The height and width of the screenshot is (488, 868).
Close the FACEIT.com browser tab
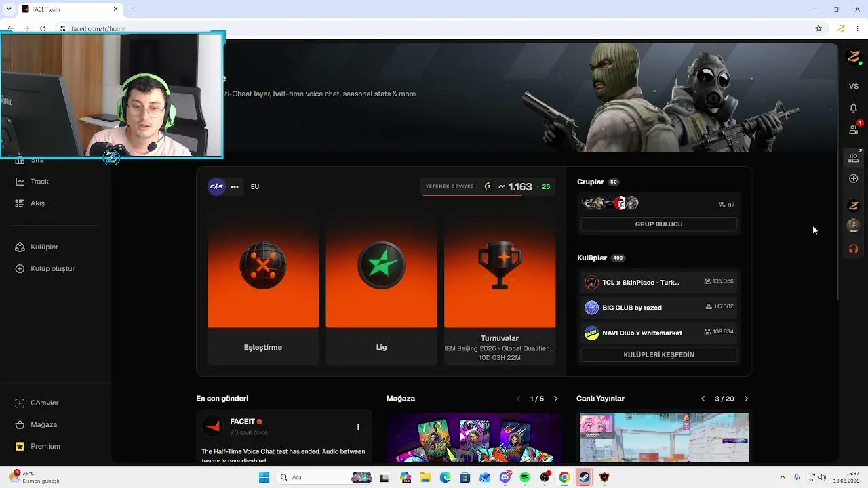(x=115, y=9)
